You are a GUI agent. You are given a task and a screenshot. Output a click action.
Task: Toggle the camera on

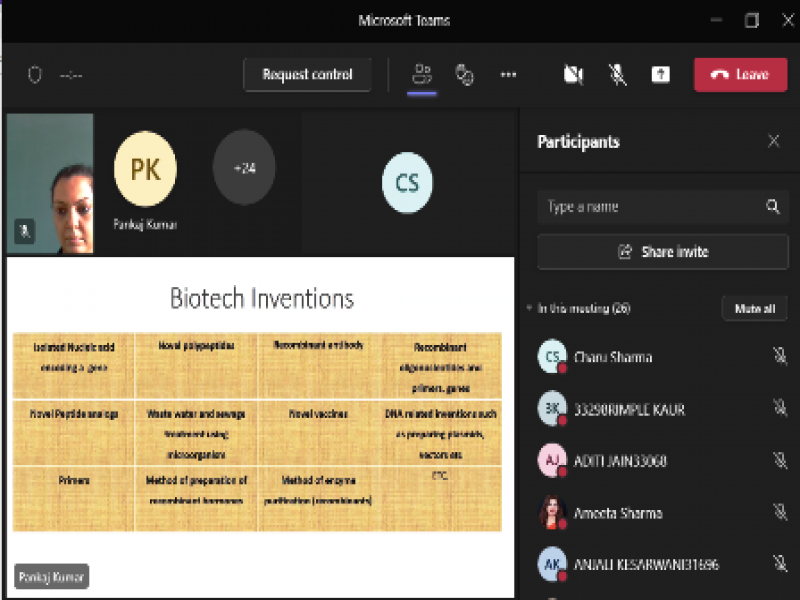[573, 75]
